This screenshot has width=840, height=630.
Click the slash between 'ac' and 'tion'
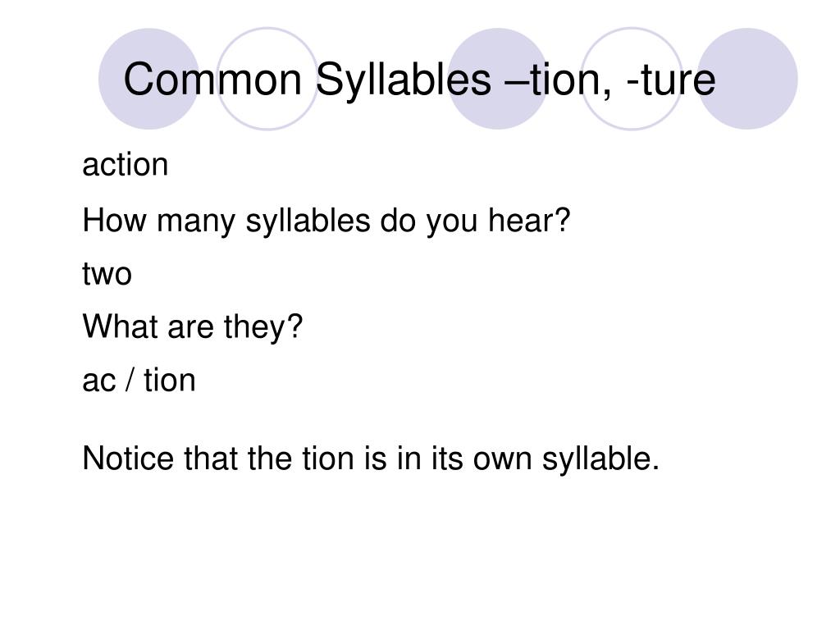click(130, 381)
